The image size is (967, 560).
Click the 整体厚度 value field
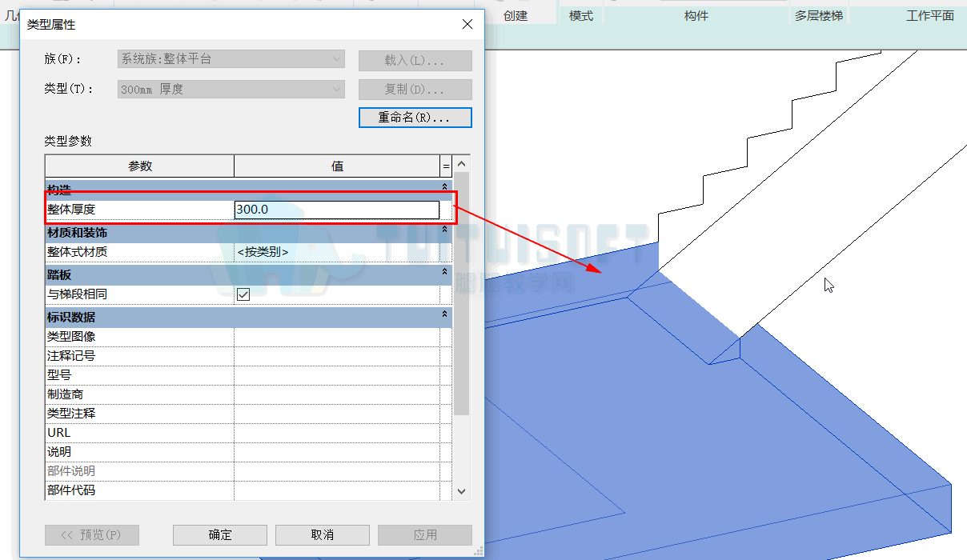[337, 210]
